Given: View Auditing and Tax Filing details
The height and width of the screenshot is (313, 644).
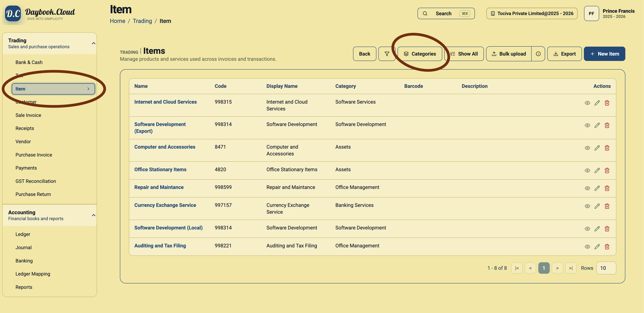Looking at the screenshot, I should pos(587,247).
